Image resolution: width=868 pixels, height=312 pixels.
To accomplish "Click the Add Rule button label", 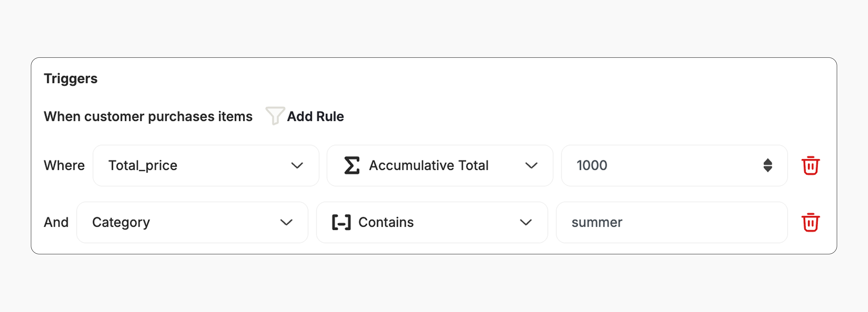I will pyautogui.click(x=315, y=117).
